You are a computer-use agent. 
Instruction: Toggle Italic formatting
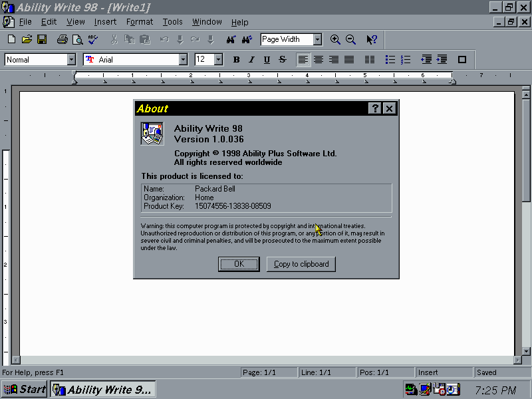251,60
